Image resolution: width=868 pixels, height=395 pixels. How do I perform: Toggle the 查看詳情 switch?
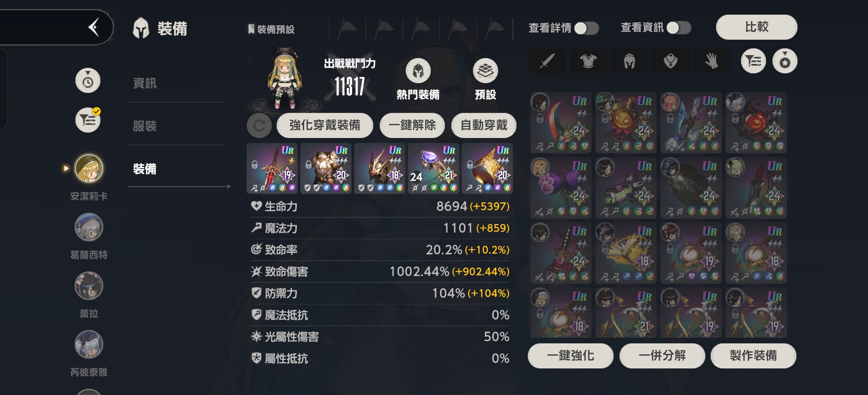pos(587,28)
